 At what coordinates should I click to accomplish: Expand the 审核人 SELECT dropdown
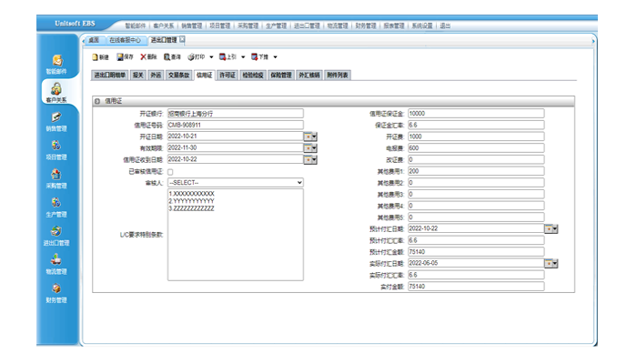coord(235,182)
